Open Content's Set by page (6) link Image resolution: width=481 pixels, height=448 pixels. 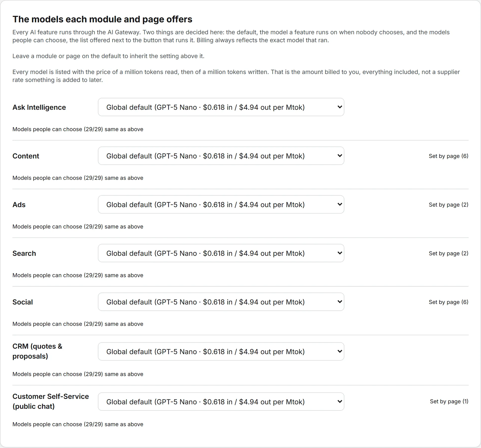pyautogui.click(x=448, y=156)
